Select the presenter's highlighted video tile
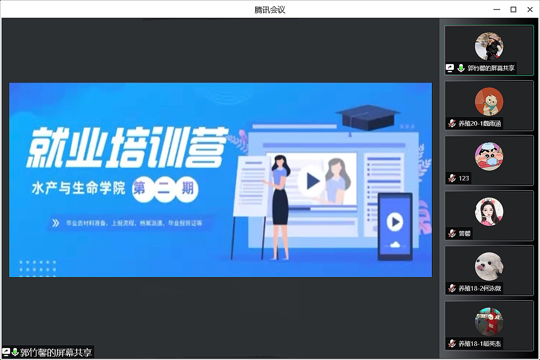This screenshot has width=540, height=360. (x=489, y=50)
